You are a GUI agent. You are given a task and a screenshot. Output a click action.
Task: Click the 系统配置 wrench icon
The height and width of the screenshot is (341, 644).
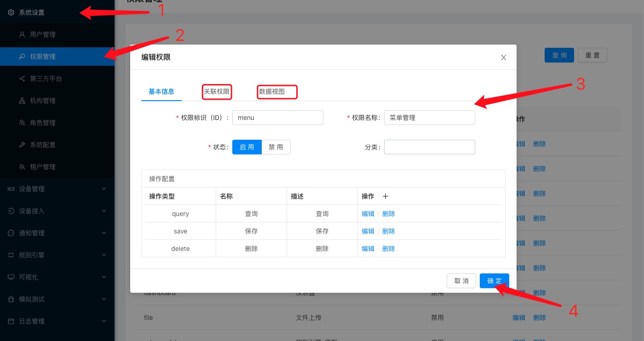click(x=22, y=145)
